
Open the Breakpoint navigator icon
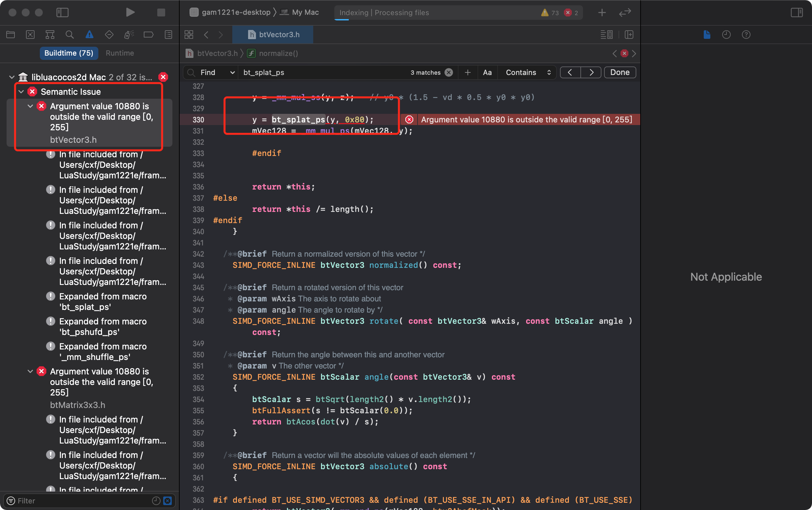pos(148,35)
